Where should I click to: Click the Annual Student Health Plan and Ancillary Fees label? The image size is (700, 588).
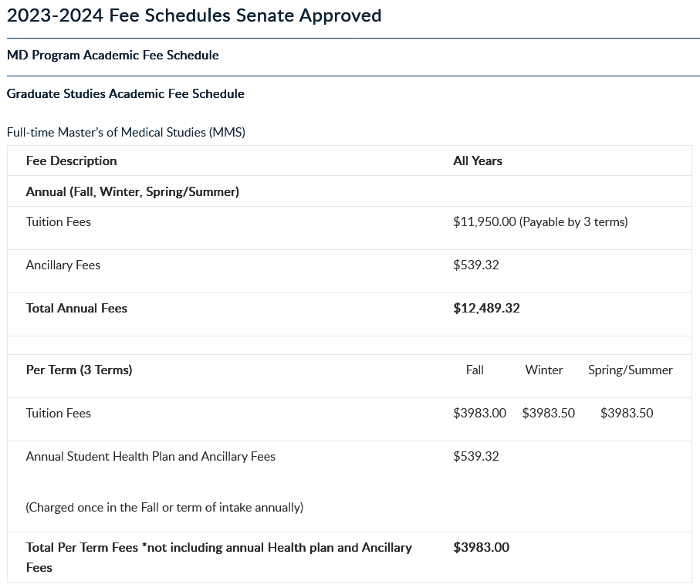tap(150, 457)
